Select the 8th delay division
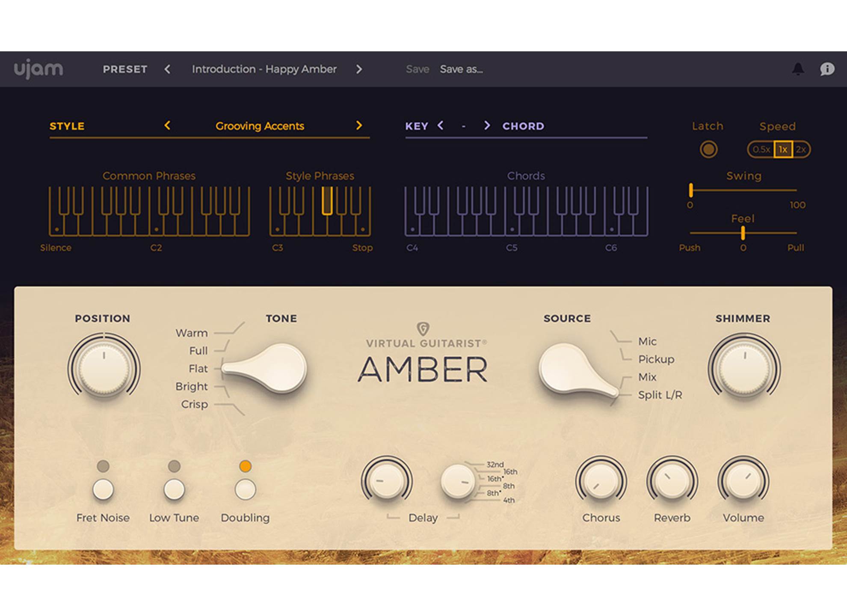 509,486
